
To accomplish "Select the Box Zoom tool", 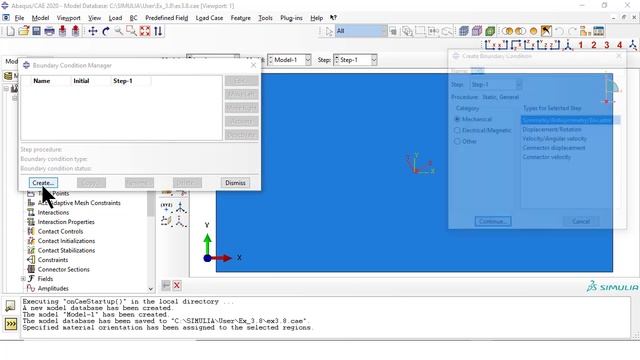I will [x=131, y=31].
